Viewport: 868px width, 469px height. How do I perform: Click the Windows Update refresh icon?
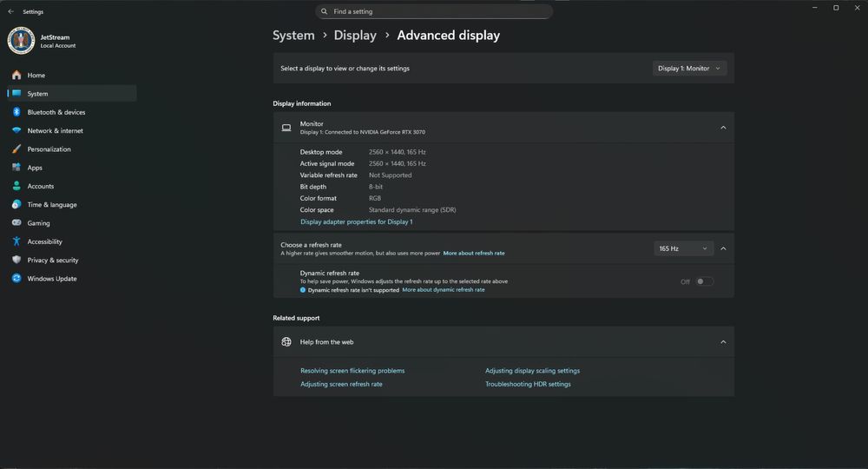pyautogui.click(x=16, y=279)
